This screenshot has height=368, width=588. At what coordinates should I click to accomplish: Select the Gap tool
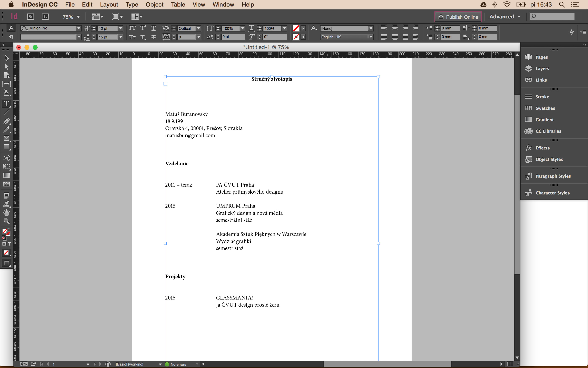pyautogui.click(x=7, y=84)
